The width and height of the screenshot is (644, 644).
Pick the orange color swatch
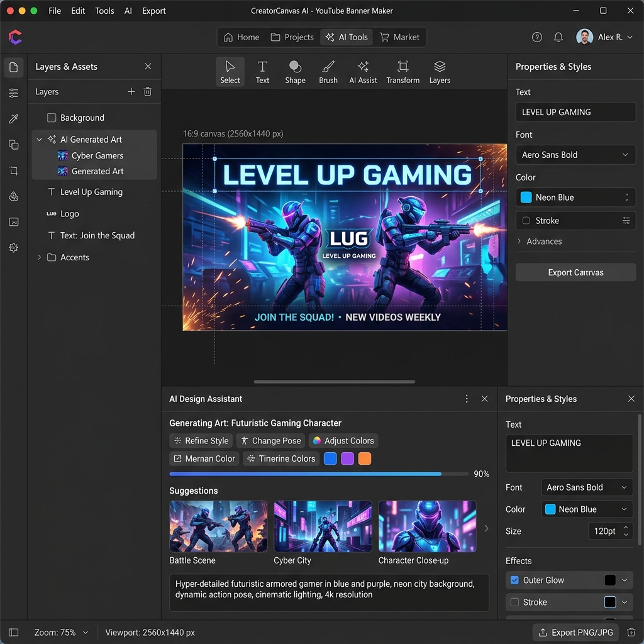click(x=365, y=458)
